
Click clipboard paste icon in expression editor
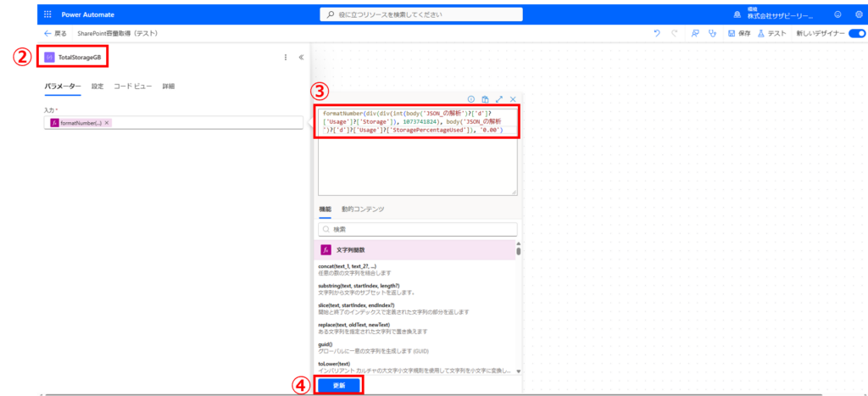[x=485, y=99]
